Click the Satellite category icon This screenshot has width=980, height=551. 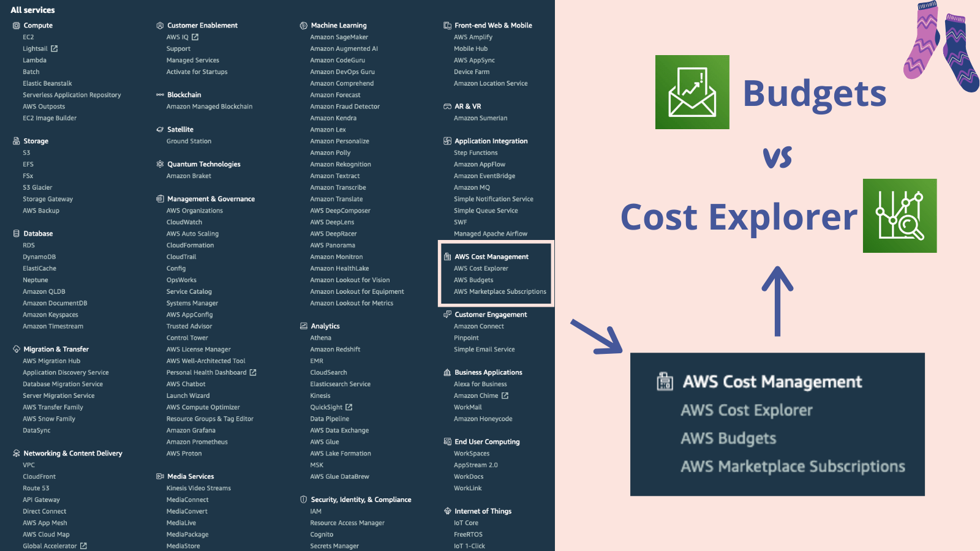(x=159, y=129)
